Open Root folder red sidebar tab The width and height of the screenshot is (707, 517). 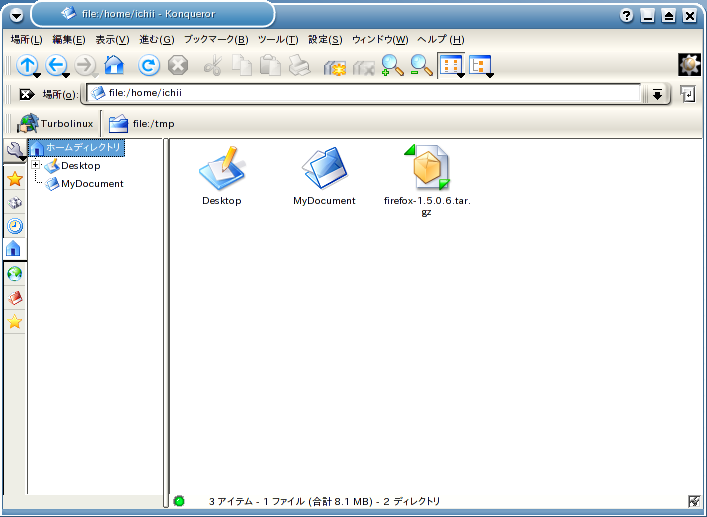15,297
